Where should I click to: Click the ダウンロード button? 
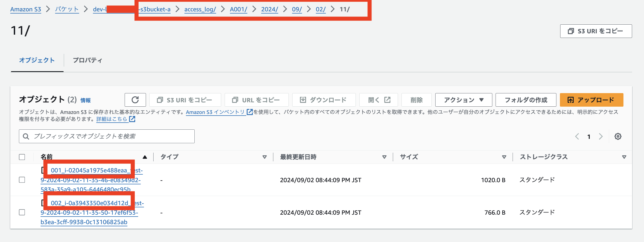(324, 100)
